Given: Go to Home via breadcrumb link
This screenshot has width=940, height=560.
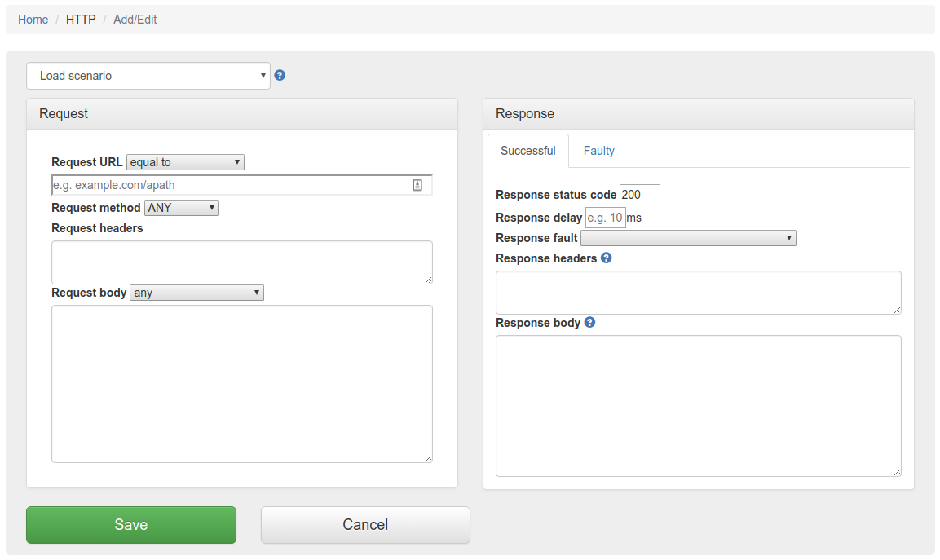Looking at the screenshot, I should (x=33, y=20).
